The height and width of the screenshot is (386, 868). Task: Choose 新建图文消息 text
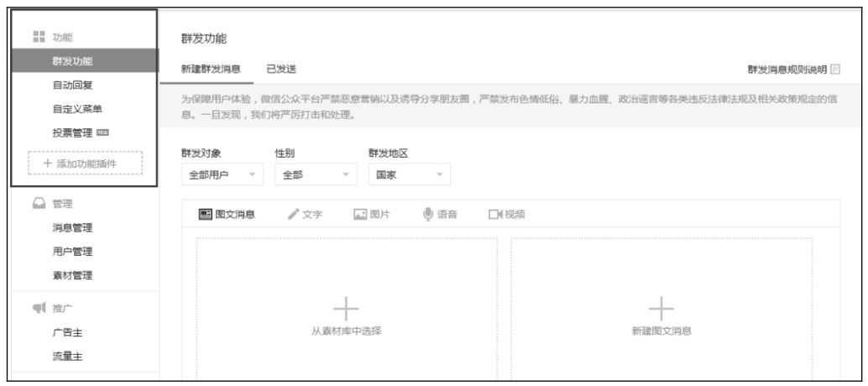[661, 331]
